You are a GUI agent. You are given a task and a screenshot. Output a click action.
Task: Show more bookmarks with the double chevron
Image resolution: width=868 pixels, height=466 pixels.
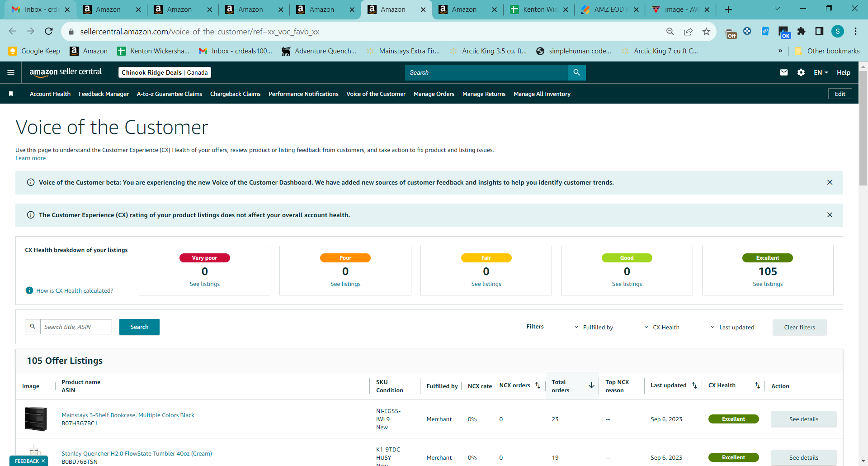780,51
